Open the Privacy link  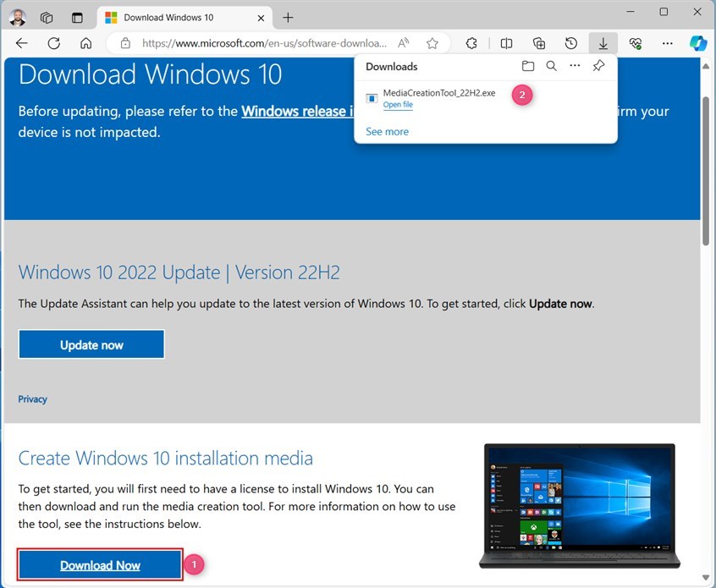pos(32,399)
